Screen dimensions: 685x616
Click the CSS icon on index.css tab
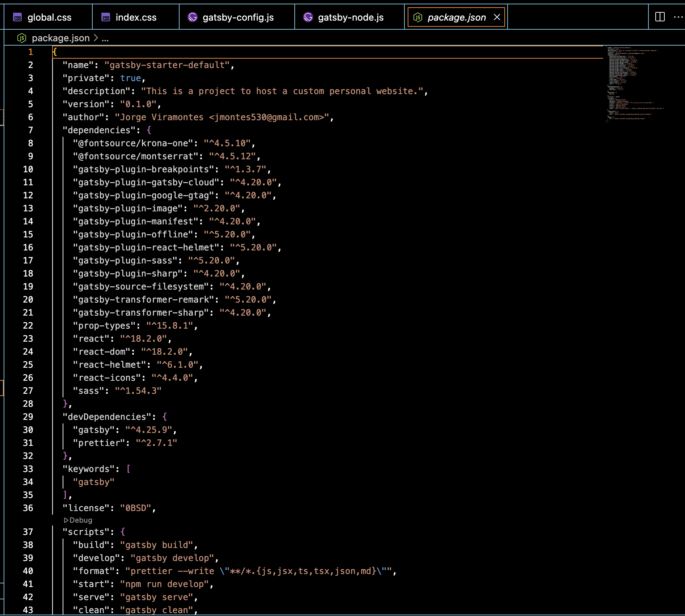click(x=105, y=17)
